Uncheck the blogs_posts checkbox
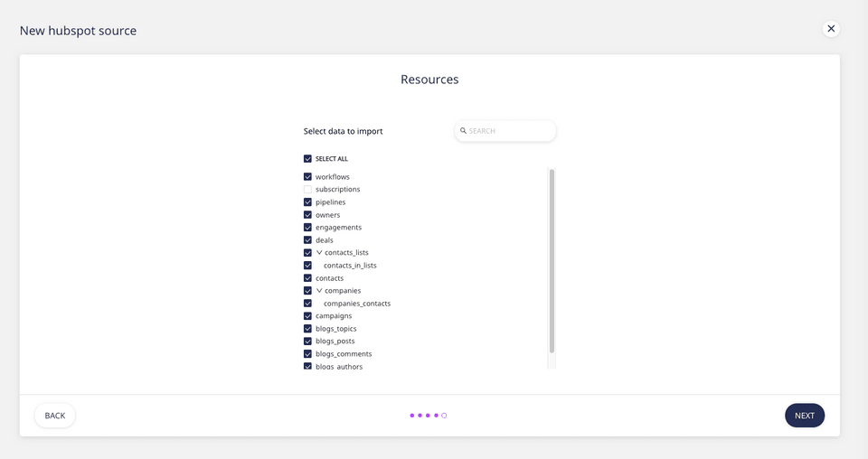Image resolution: width=868 pixels, height=459 pixels. [307, 342]
